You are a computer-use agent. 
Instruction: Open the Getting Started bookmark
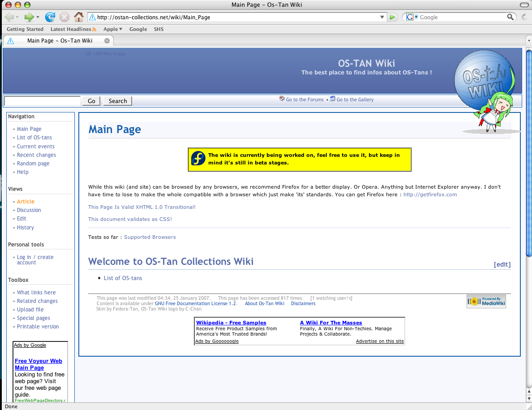(25, 29)
